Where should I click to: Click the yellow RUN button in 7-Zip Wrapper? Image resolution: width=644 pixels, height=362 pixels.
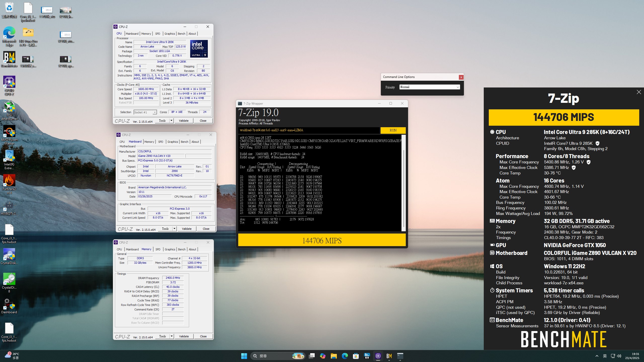point(393,130)
